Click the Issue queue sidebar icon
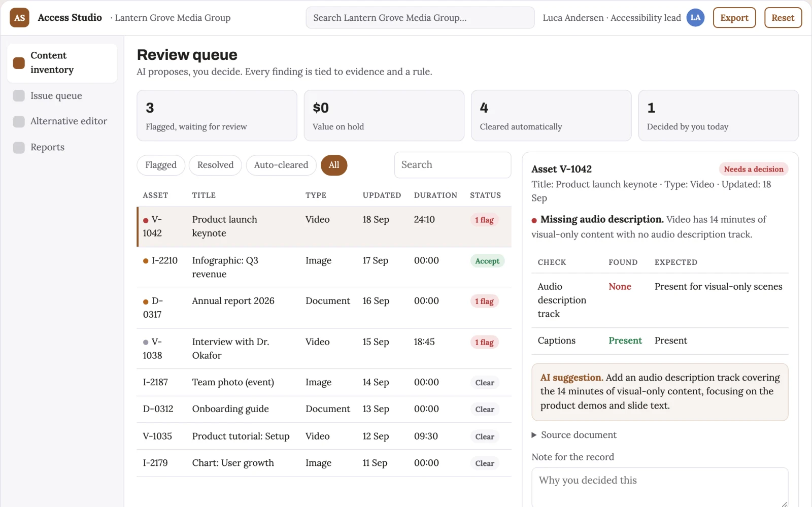Image resolution: width=812 pixels, height=507 pixels. tap(19, 96)
